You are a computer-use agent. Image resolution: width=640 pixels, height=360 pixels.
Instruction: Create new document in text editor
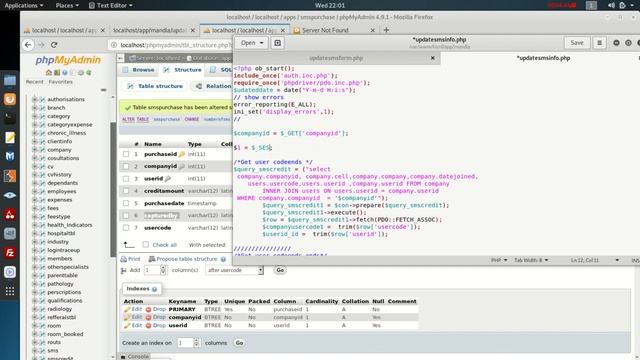coord(278,43)
